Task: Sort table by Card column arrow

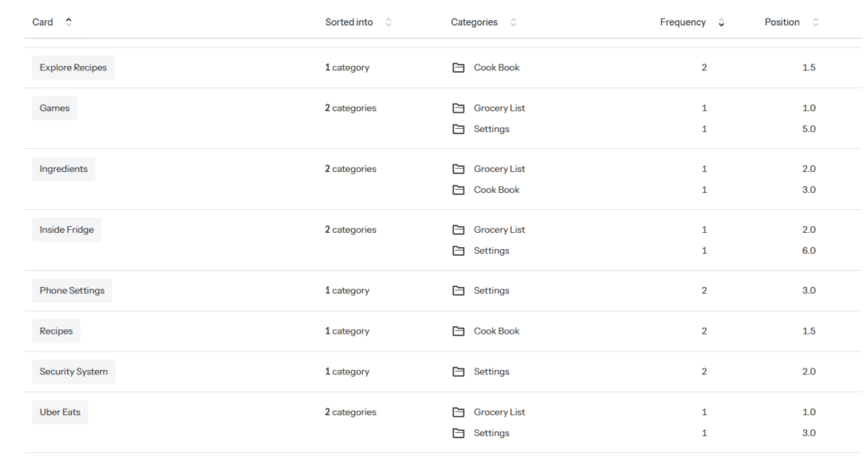Action: click(x=69, y=23)
